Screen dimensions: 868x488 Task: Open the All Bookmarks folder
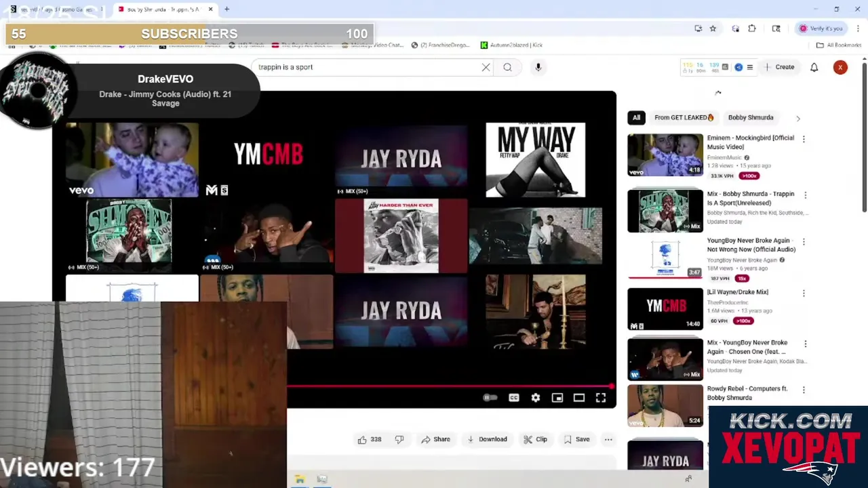tap(839, 45)
